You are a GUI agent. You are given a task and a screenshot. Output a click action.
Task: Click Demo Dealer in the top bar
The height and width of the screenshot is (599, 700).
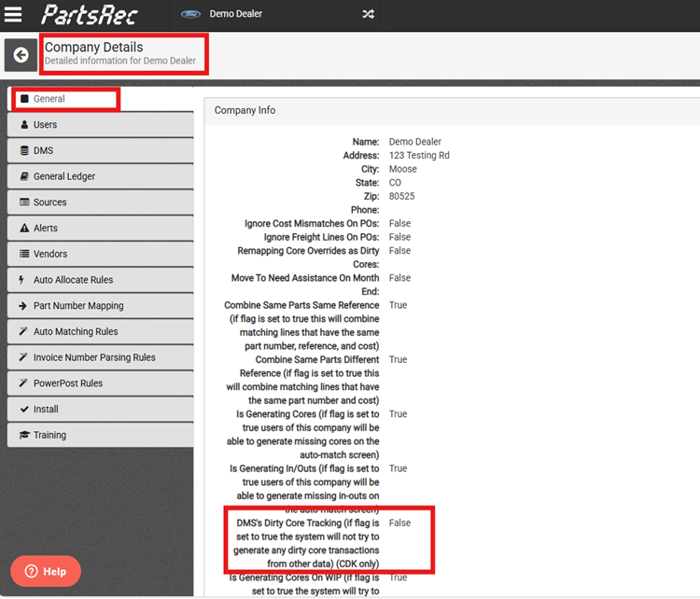pyautogui.click(x=236, y=14)
